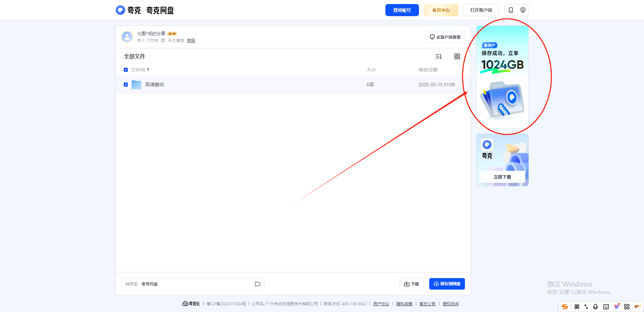The height and width of the screenshot is (312, 644).
Task: Click the 1024GB new user promo banner
Action: pyautogui.click(x=502, y=77)
